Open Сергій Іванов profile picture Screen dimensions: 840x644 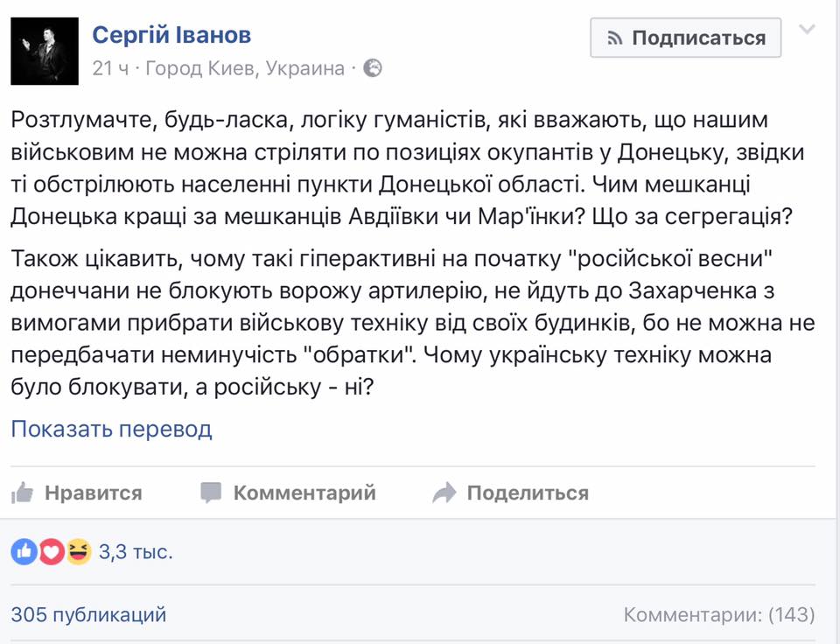(45, 51)
